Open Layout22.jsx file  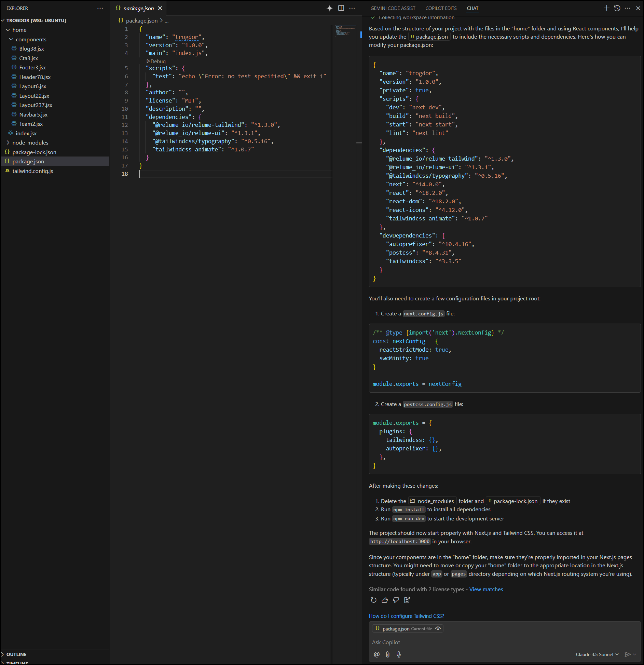click(x=34, y=96)
